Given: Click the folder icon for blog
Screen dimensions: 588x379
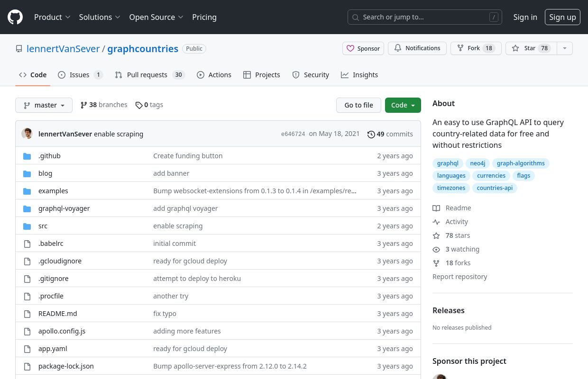Looking at the screenshot, I should [x=27, y=173].
